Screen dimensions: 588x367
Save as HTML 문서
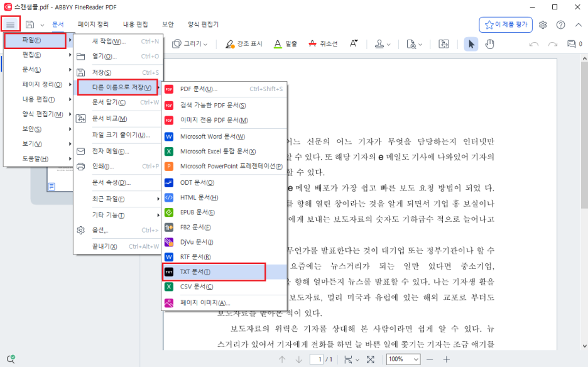pos(224,197)
